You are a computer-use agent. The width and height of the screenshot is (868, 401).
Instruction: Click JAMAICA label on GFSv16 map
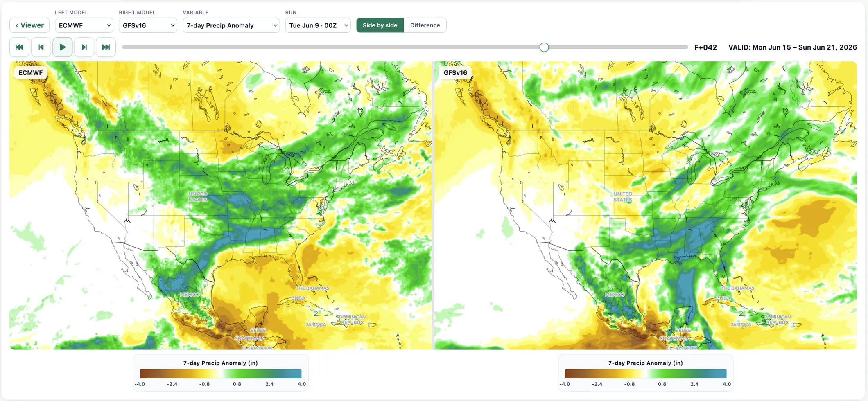pyautogui.click(x=741, y=324)
